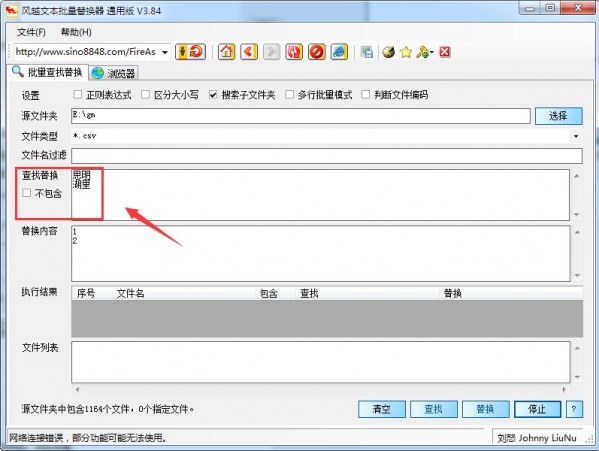Click the right arrow of the horizontal scrollbar
The width and height of the screenshot is (599, 451).
(x=564, y=390)
